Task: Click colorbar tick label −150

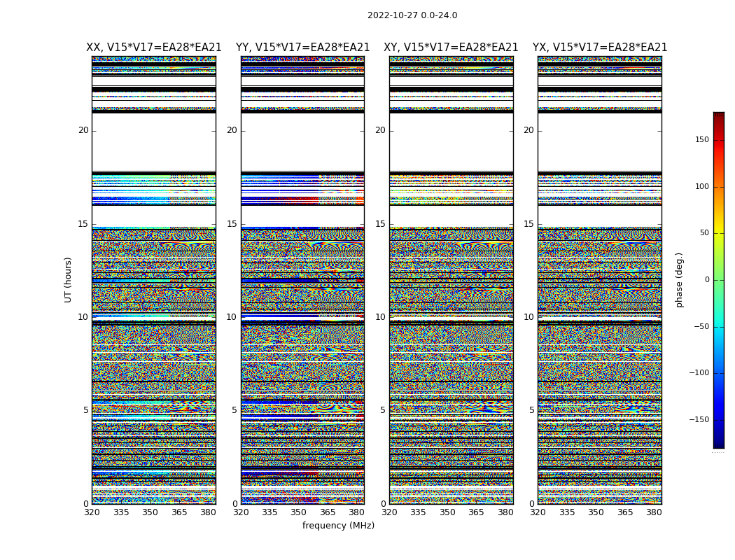Action: click(699, 419)
